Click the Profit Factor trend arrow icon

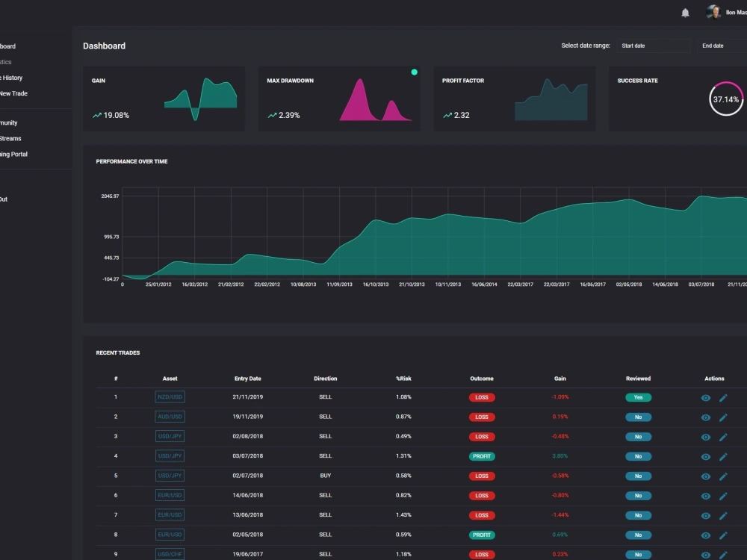(447, 115)
